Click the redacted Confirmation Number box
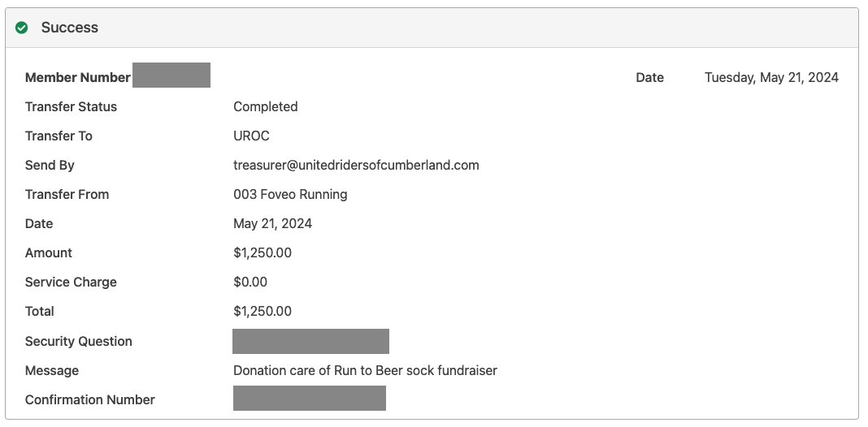The image size is (868, 427). click(310, 399)
